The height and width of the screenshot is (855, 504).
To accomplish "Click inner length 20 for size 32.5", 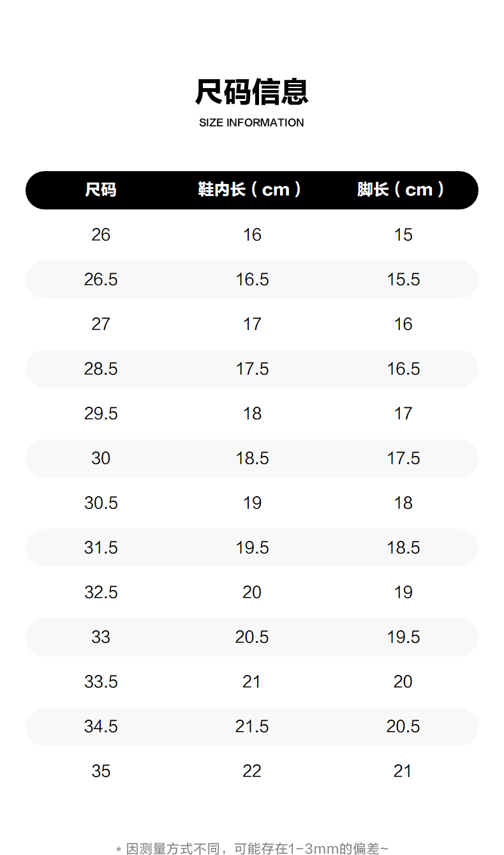I will click(x=252, y=593).
